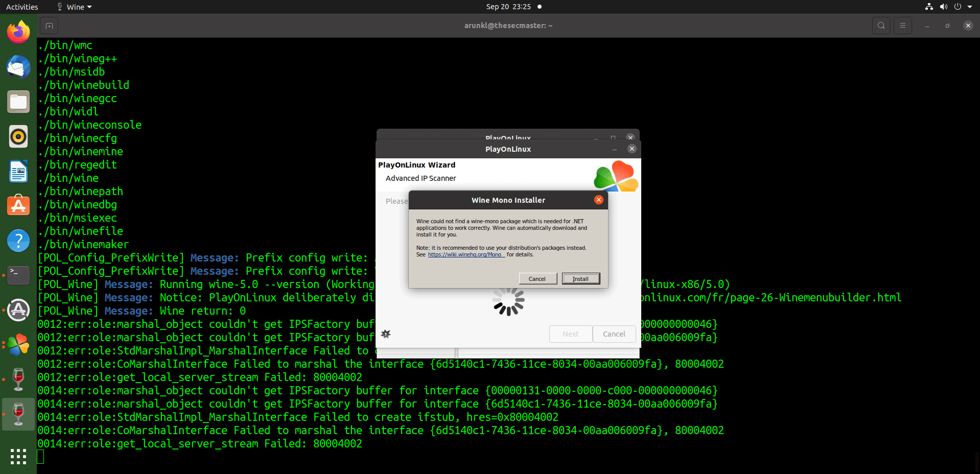Switch to Terminal in the dock
The image size is (980, 474).
[18, 275]
